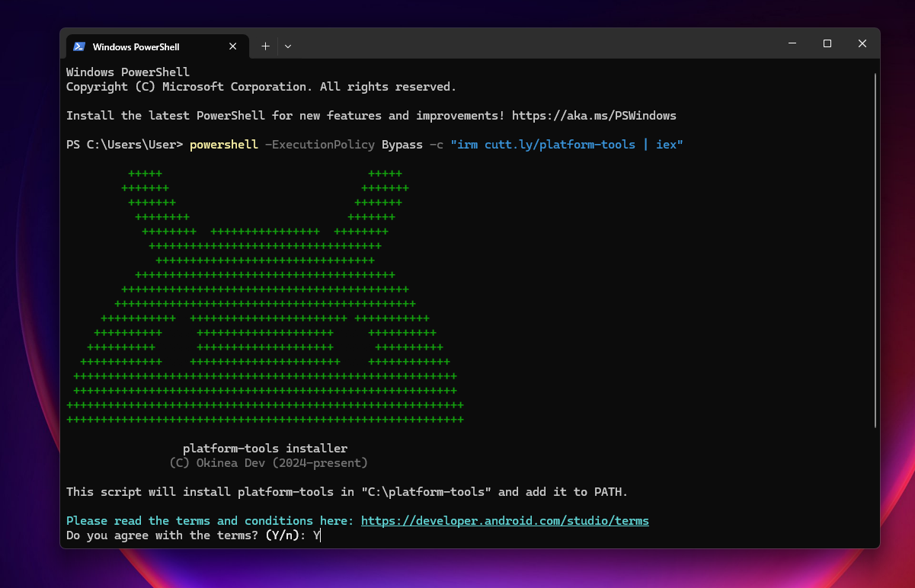915x588 pixels.
Task: Open a new terminal tab
Action: pyautogui.click(x=265, y=46)
